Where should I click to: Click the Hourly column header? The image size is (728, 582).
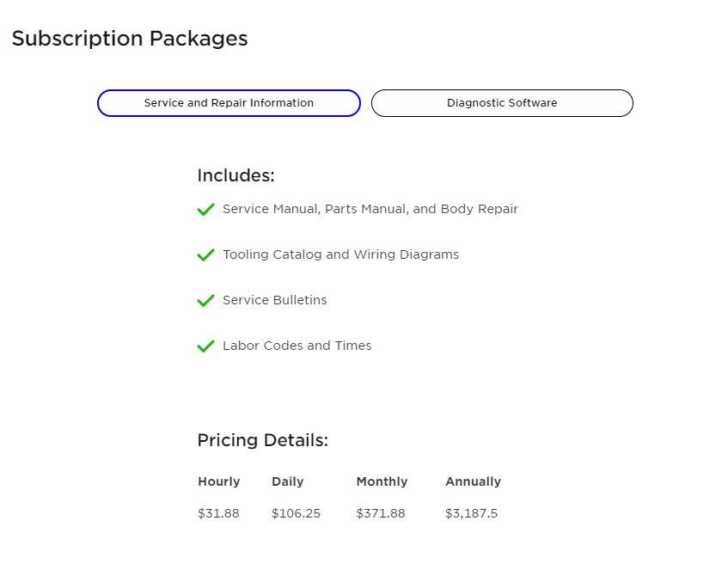(x=218, y=481)
